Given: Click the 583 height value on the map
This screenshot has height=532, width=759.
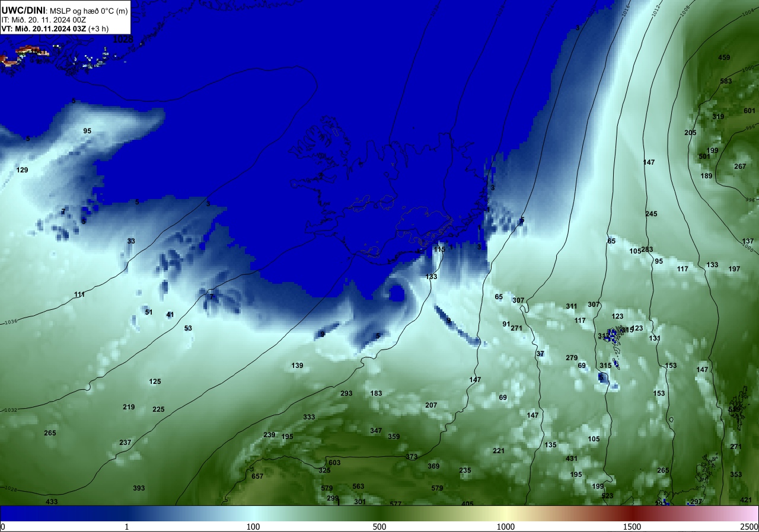Looking at the screenshot, I should point(726,81).
